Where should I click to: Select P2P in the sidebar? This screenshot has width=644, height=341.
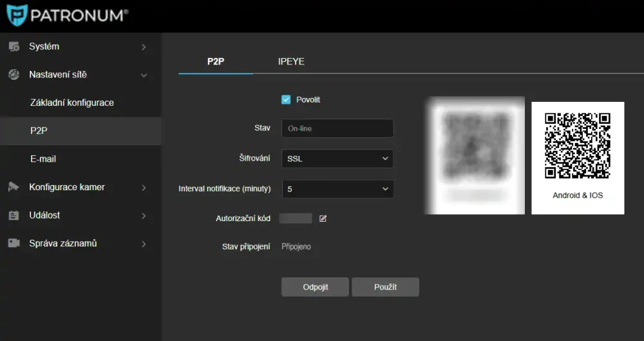tap(80, 131)
